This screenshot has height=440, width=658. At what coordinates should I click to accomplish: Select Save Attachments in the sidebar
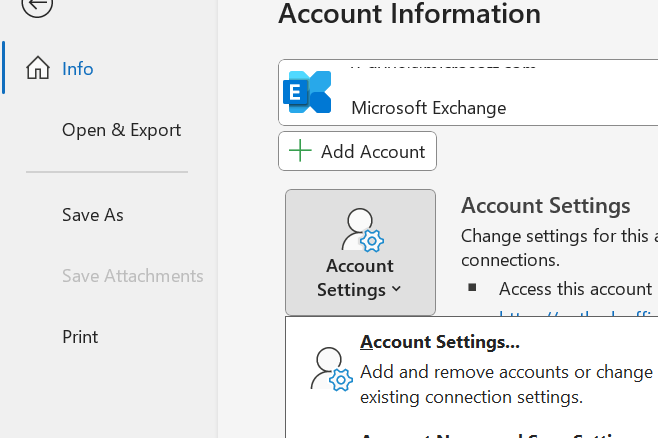point(132,276)
